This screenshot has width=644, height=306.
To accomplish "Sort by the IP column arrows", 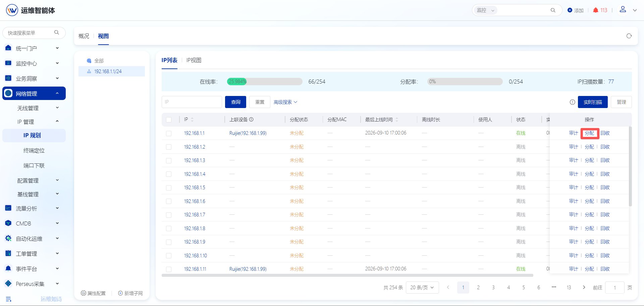I will tap(192, 119).
